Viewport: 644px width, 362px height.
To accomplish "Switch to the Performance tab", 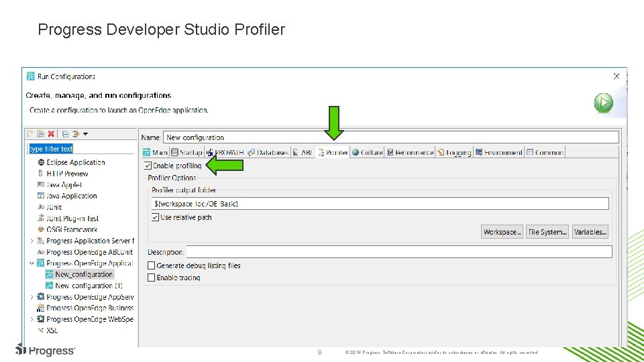I will 410,152.
